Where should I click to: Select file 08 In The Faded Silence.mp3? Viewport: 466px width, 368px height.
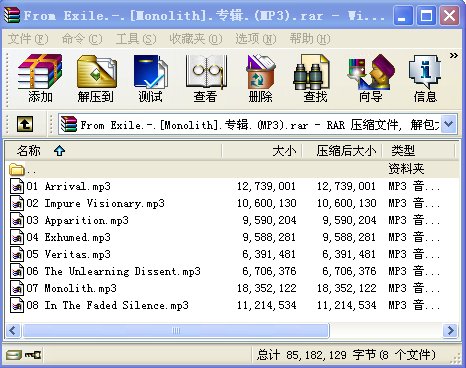232,305
